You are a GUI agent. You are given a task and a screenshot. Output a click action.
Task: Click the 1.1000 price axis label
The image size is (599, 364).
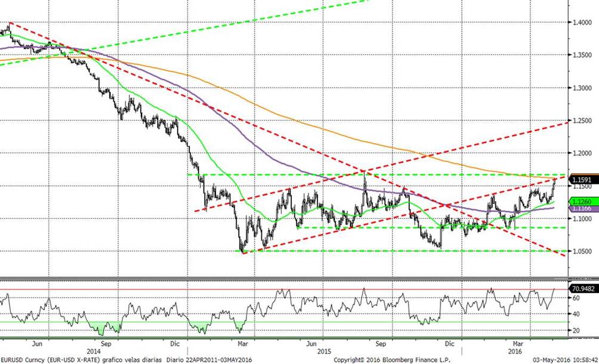point(582,219)
